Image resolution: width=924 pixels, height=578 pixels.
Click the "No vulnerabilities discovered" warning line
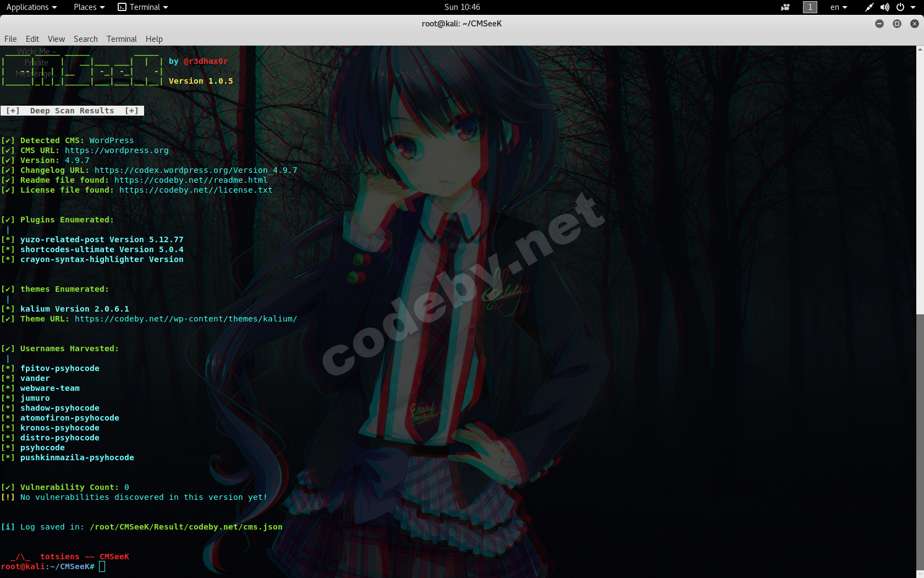coord(134,497)
